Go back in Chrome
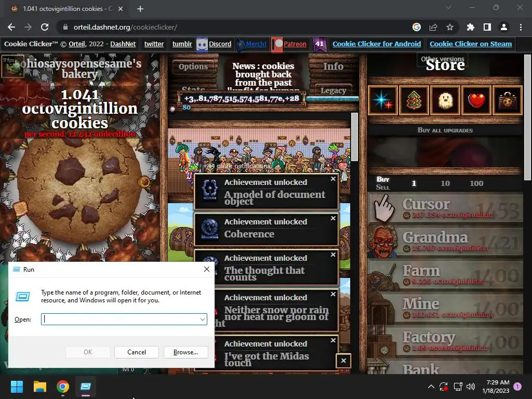 coord(11,27)
